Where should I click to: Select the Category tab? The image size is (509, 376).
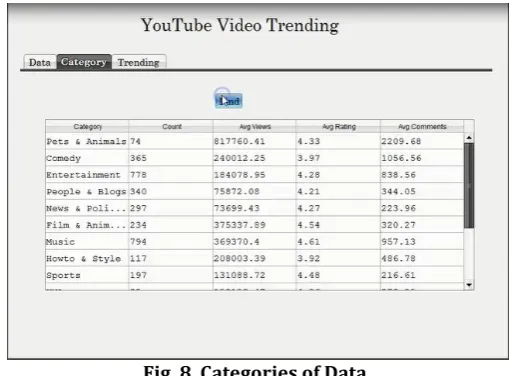[84, 62]
